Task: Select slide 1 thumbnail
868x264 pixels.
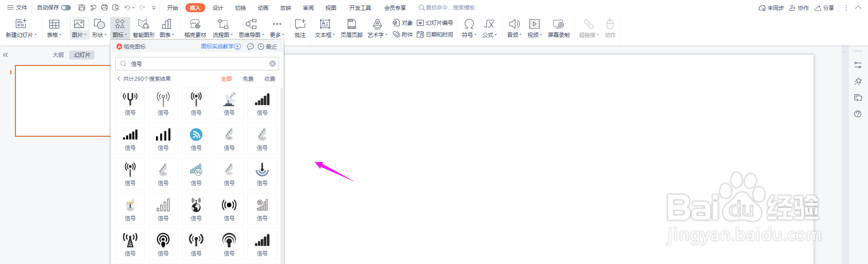Action: (x=63, y=101)
